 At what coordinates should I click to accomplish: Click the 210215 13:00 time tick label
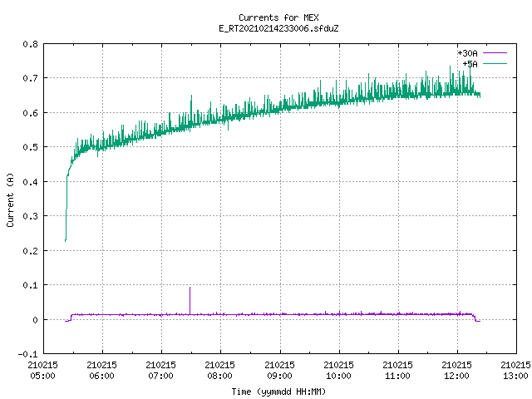pyautogui.click(x=515, y=371)
